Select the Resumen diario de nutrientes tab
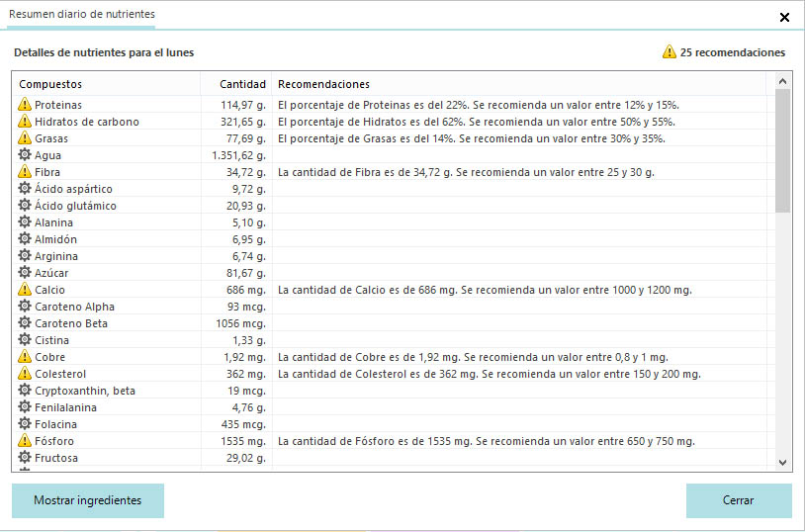The width and height of the screenshot is (805, 532). pos(82,15)
